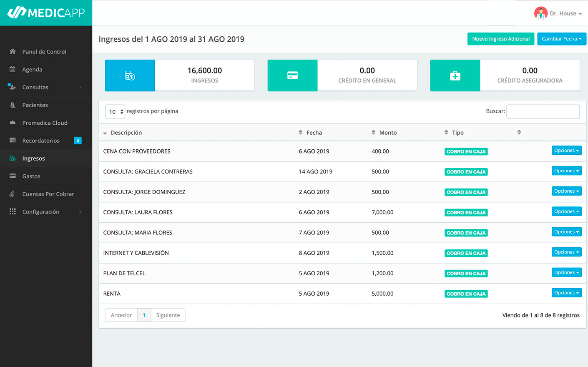
Task: Click the 5,000.00 amount cell
Action: tap(382, 294)
